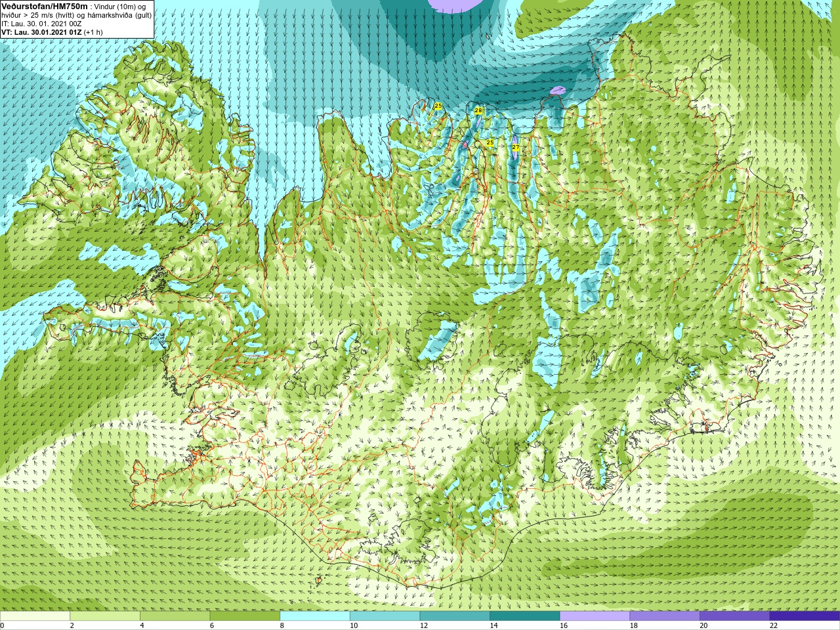
Task: Click the 10–12 m/s turquoise legend swatch
Action: pos(385,616)
